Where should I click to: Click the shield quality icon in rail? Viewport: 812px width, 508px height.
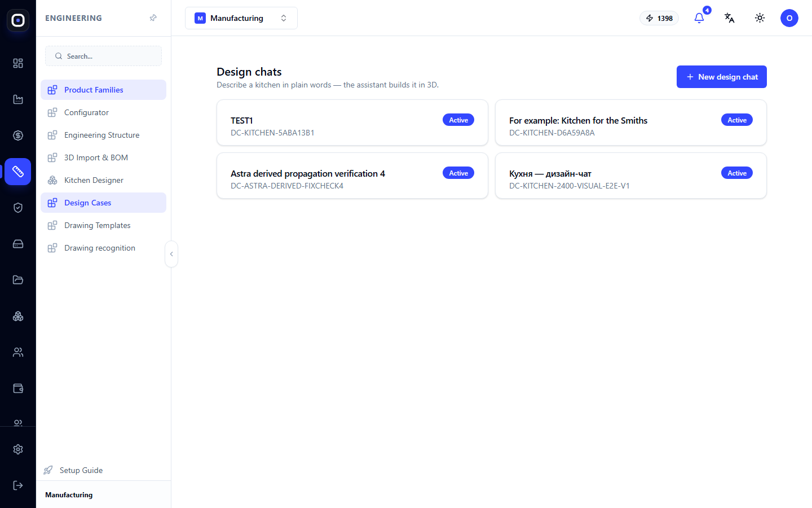click(x=18, y=208)
